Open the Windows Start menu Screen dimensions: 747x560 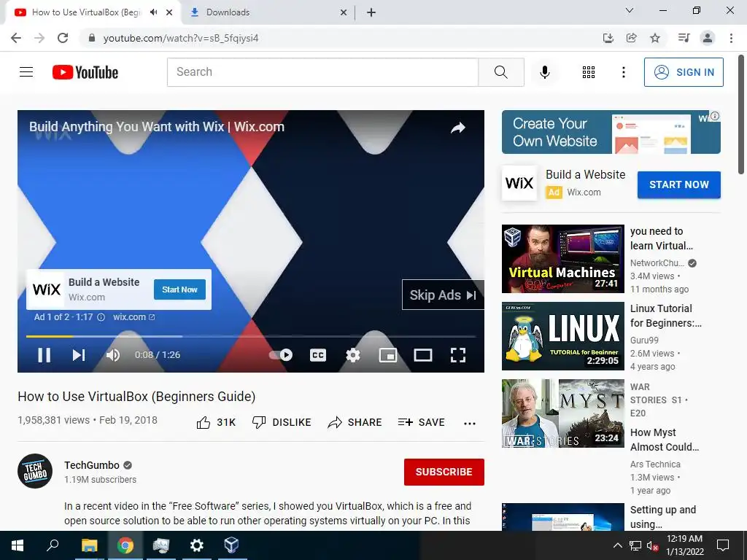pyautogui.click(x=18, y=545)
